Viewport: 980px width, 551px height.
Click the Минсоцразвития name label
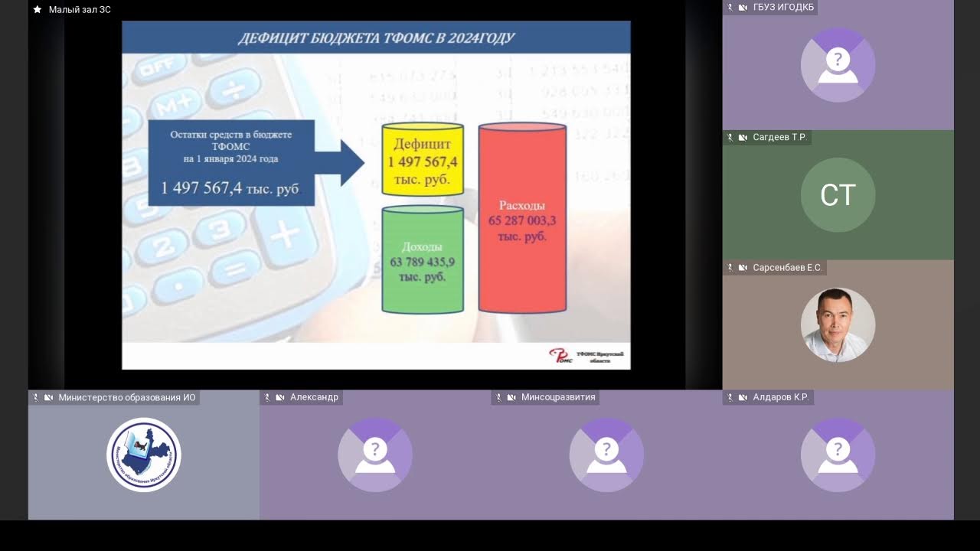click(558, 398)
